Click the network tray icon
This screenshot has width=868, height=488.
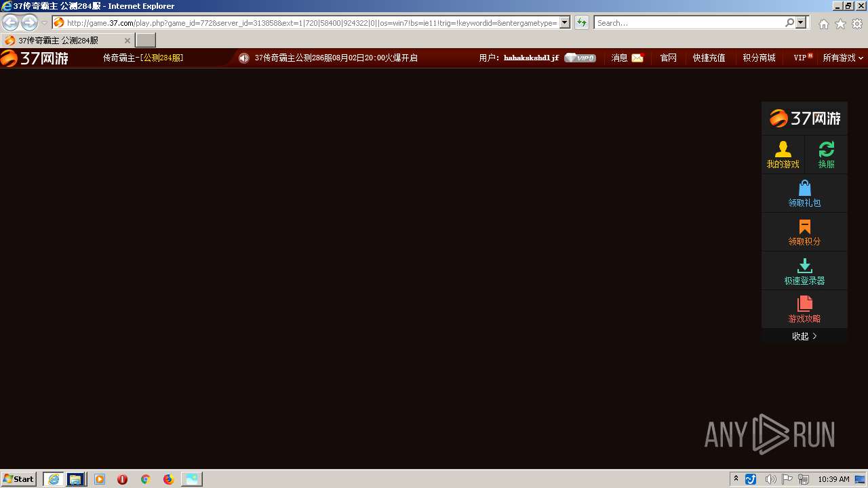click(x=804, y=479)
